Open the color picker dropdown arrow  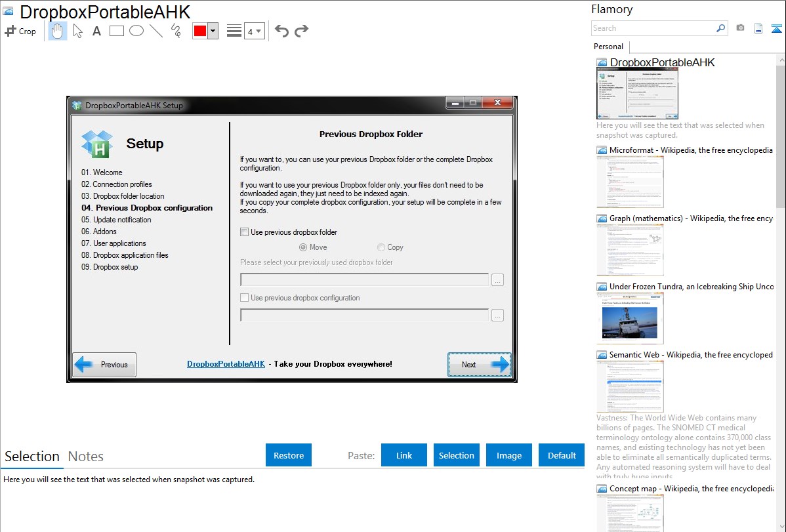(213, 31)
